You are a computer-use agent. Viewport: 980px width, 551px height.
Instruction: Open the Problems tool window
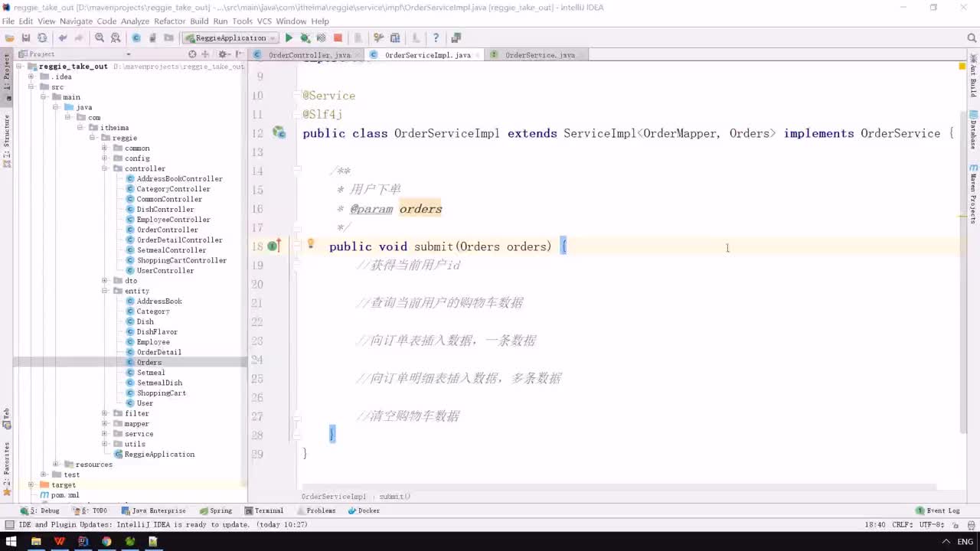(315, 510)
